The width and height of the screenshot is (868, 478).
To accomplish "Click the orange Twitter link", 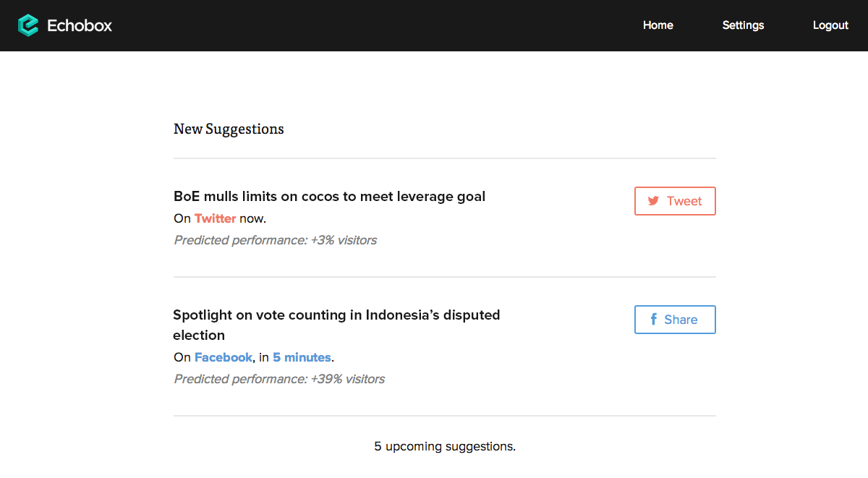I will coord(215,218).
